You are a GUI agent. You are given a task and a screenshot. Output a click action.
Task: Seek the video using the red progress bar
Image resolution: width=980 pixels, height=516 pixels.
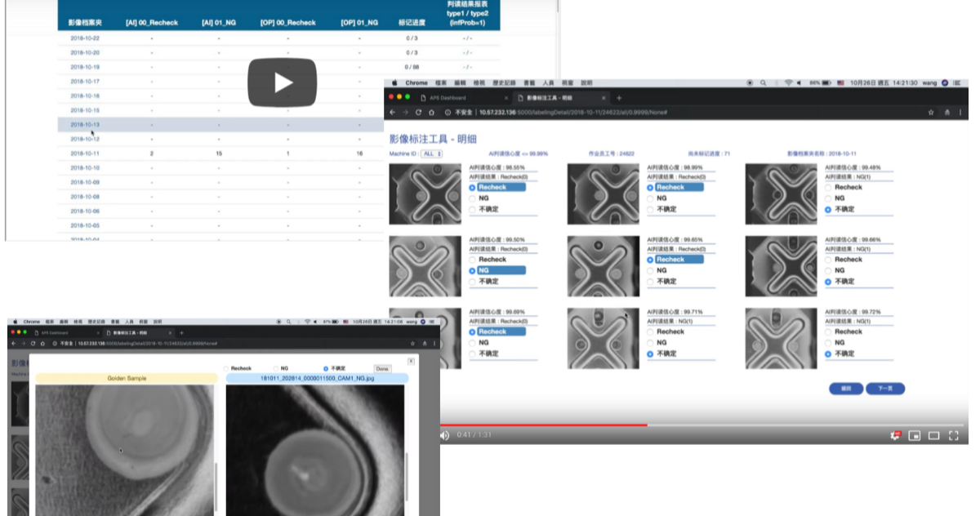tap(543, 425)
